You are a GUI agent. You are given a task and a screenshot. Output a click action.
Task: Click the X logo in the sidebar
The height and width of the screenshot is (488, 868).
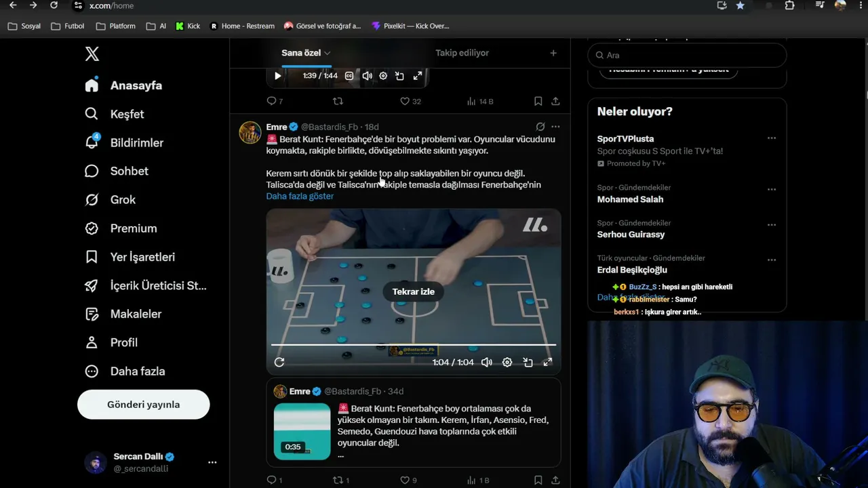click(92, 54)
